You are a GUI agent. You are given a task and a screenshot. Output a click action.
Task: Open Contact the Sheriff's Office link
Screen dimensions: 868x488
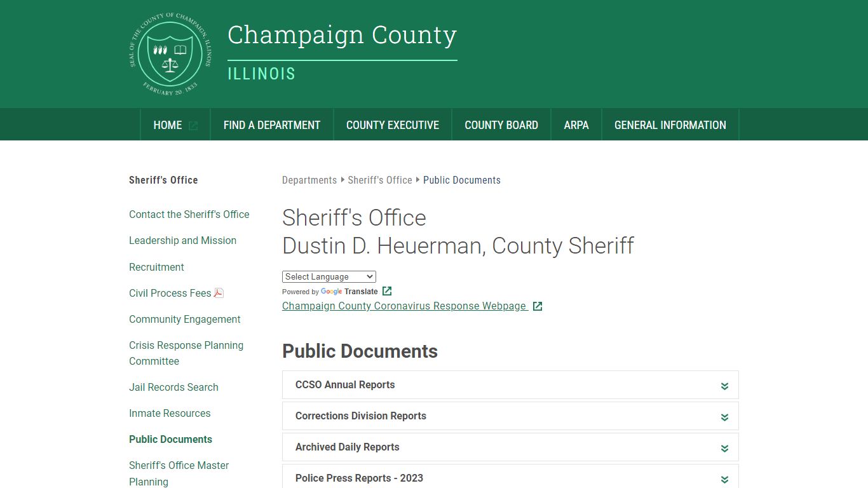tap(189, 214)
